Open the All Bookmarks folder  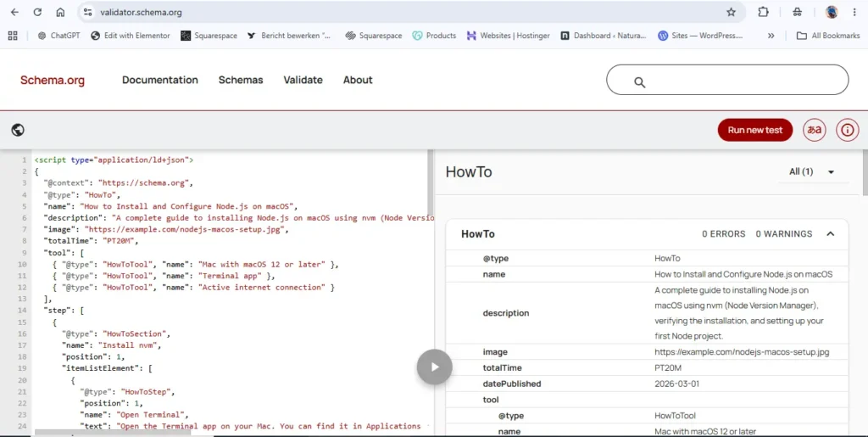coord(828,36)
